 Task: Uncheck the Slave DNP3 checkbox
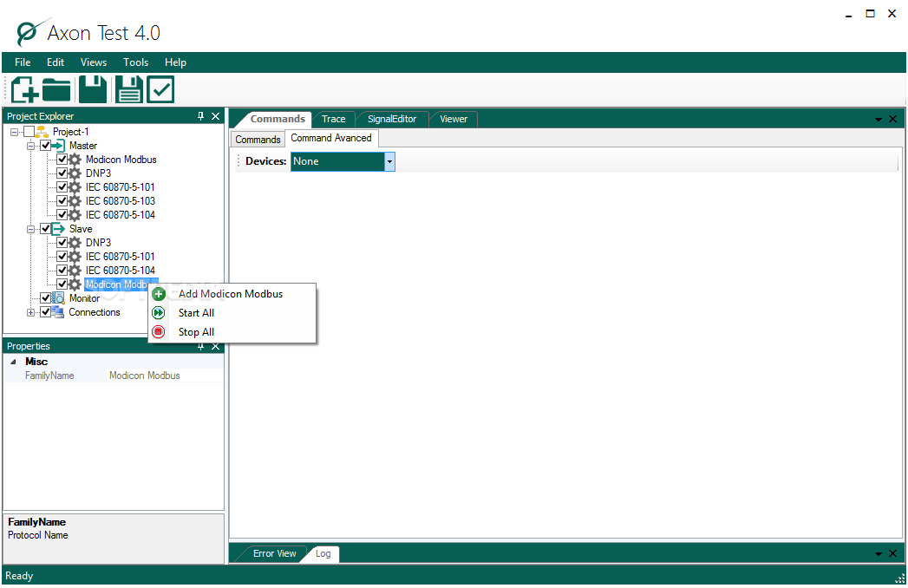(62, 243)
